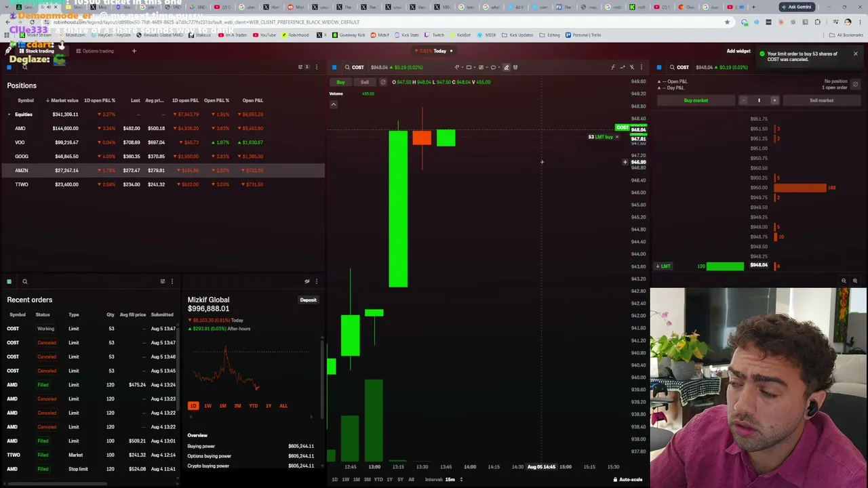This screenshot has width=868, height=488.
Task: Zoom out the order ladder
Action: tap(844, 281)
